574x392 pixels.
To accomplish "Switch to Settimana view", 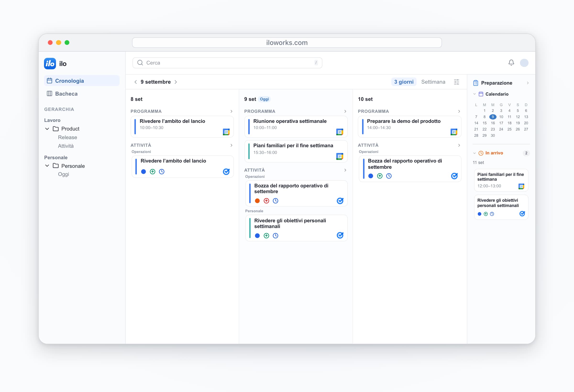I will (x=433, y=82).
